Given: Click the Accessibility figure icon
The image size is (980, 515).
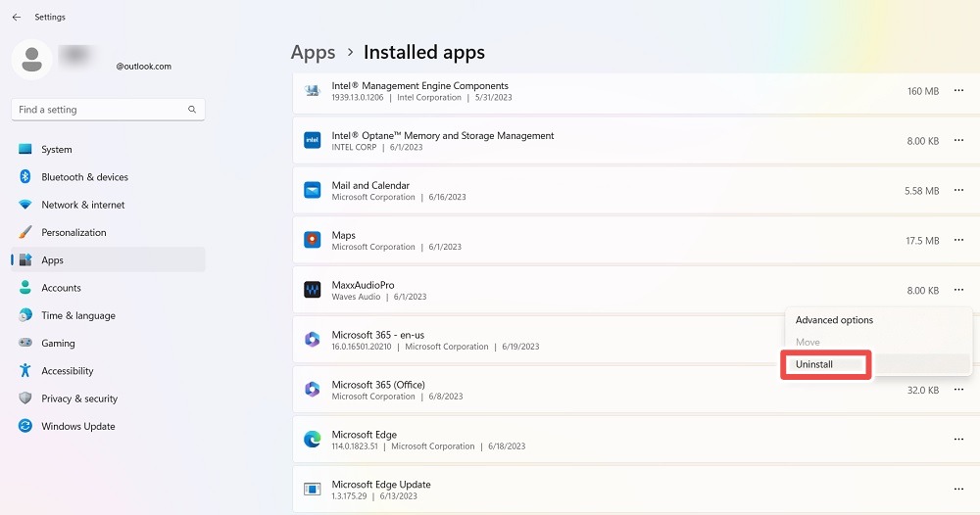Looking at the screenshot, I should 25,370.
